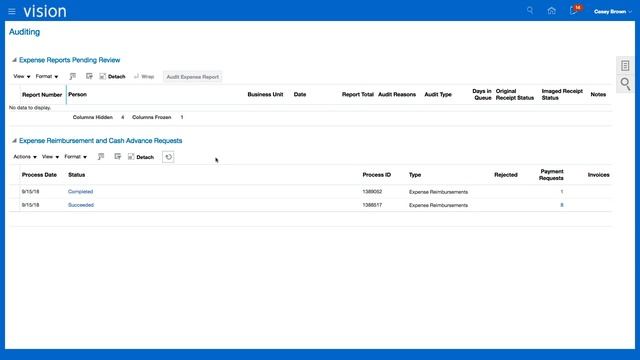Click the Audit Expense Report button

(x=192, y=77)
